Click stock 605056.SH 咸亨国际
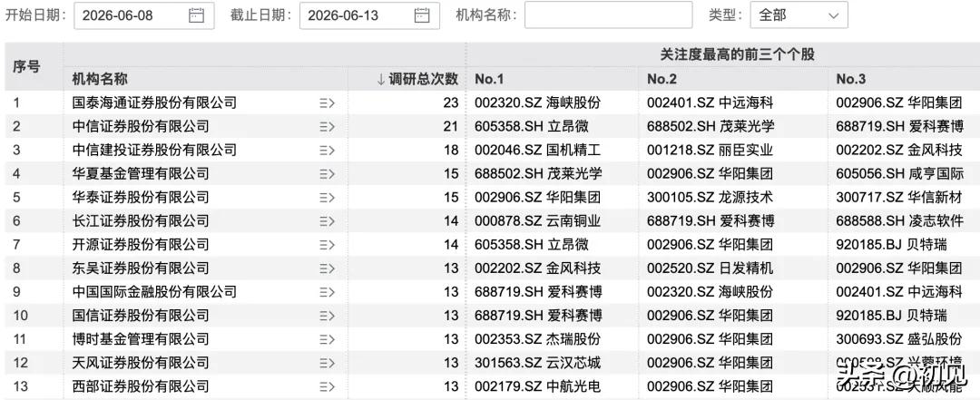980x400 pixels. pos(899,174)
